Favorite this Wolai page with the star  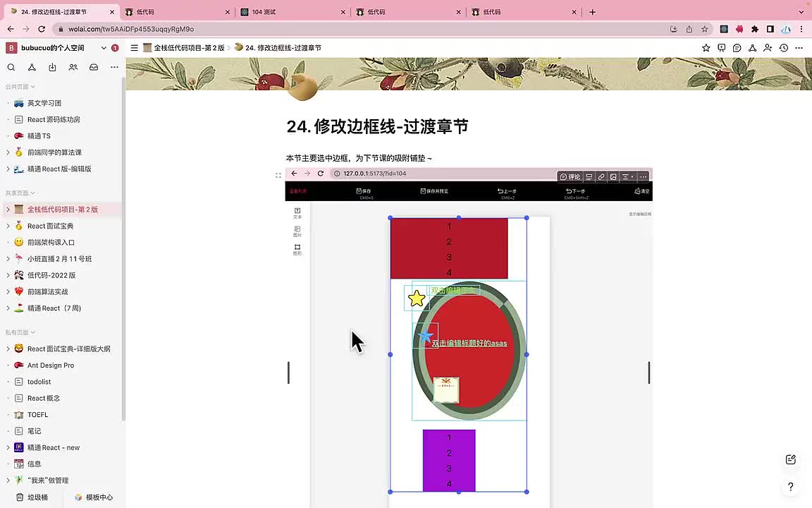pos(706,48)
